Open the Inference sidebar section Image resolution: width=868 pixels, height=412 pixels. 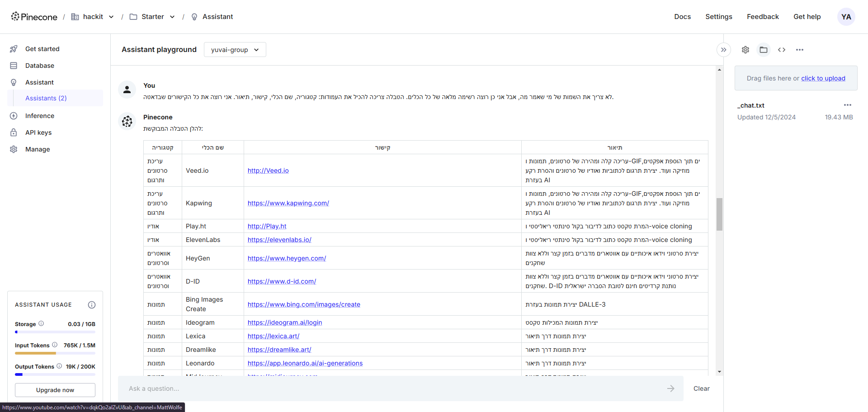39,116
